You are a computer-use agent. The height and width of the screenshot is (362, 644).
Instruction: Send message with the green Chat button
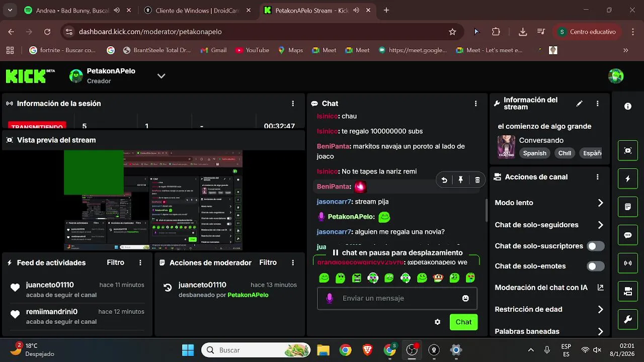pyautogui.click(x=463, y=322)
